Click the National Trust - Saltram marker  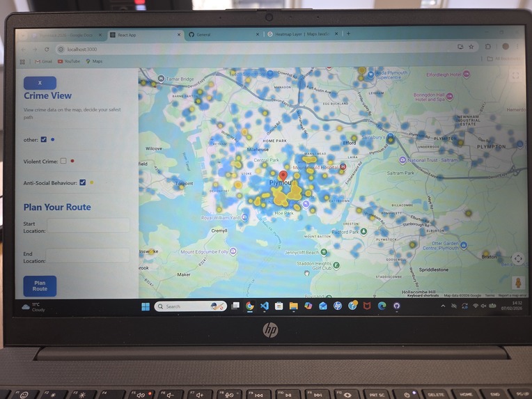402,159
